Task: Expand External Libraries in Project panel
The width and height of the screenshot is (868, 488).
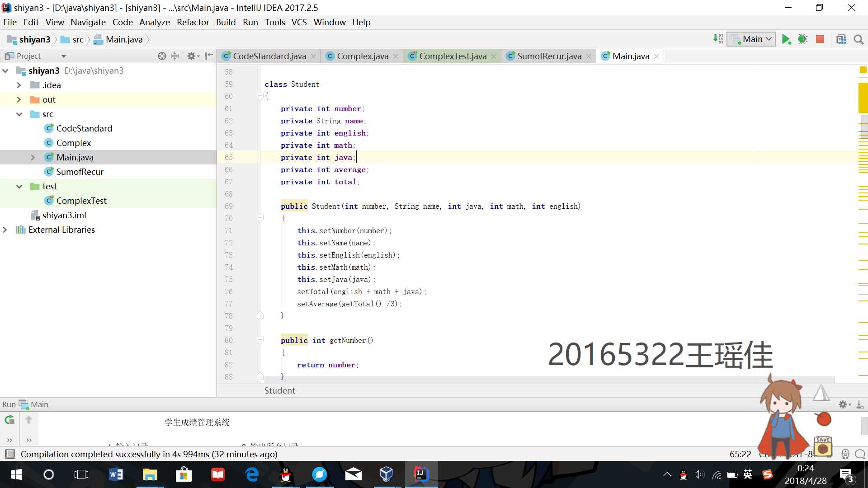Action: point(5,230)
